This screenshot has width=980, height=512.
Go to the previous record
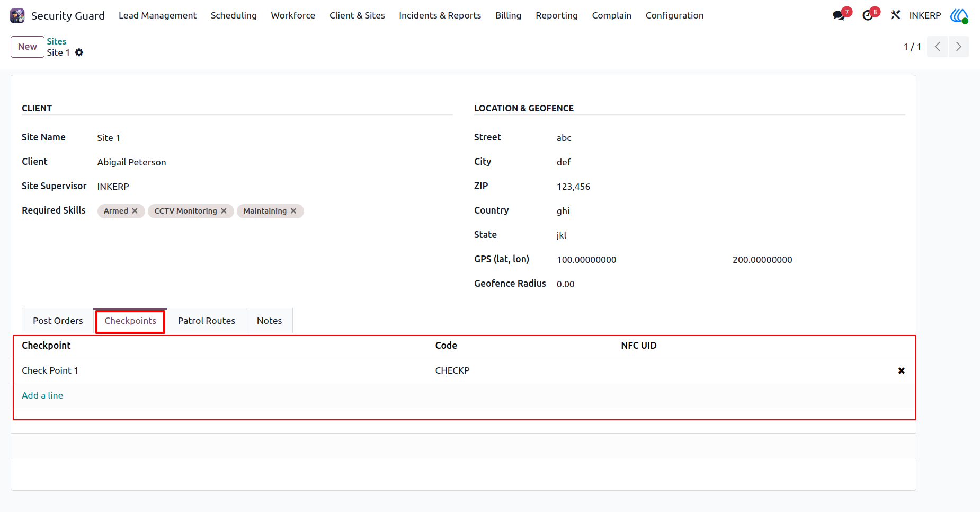[x=937, y=47]
